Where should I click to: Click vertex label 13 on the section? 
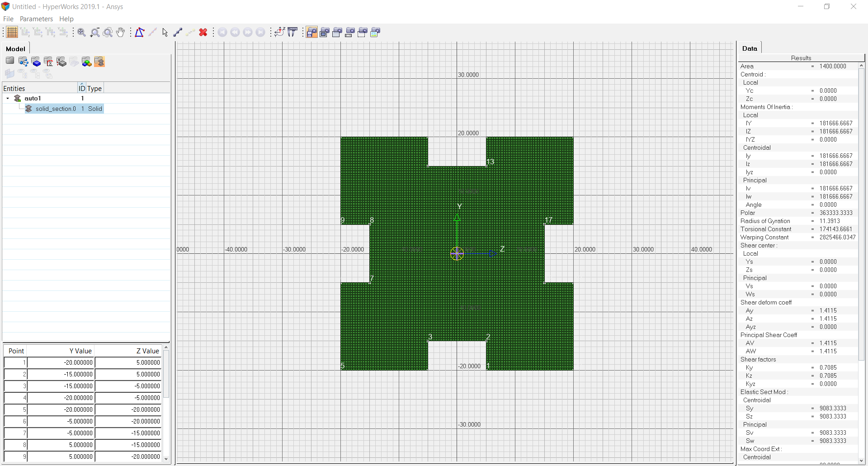point(490,162)
